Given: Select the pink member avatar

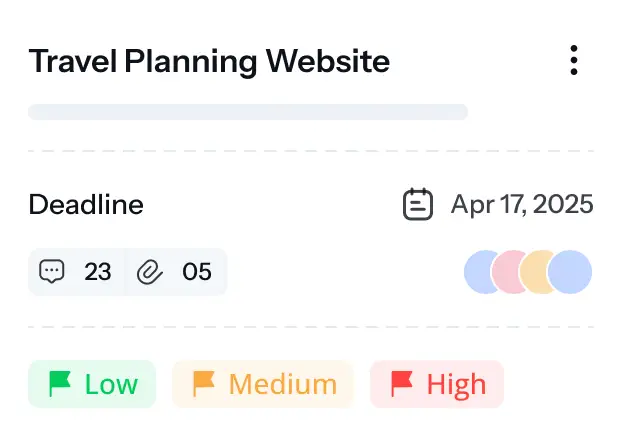Looking at the screenshot, I should point(506,272).
